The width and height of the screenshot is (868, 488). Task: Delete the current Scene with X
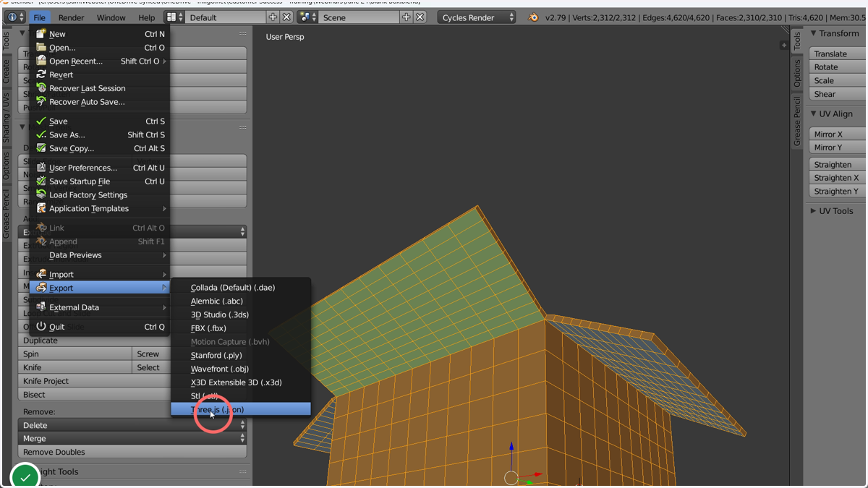[420, 17]
